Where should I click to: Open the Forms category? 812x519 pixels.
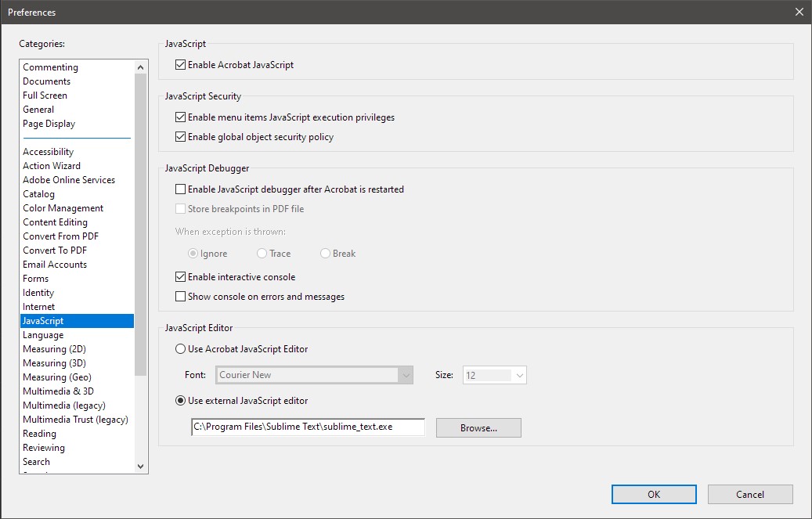35,278
